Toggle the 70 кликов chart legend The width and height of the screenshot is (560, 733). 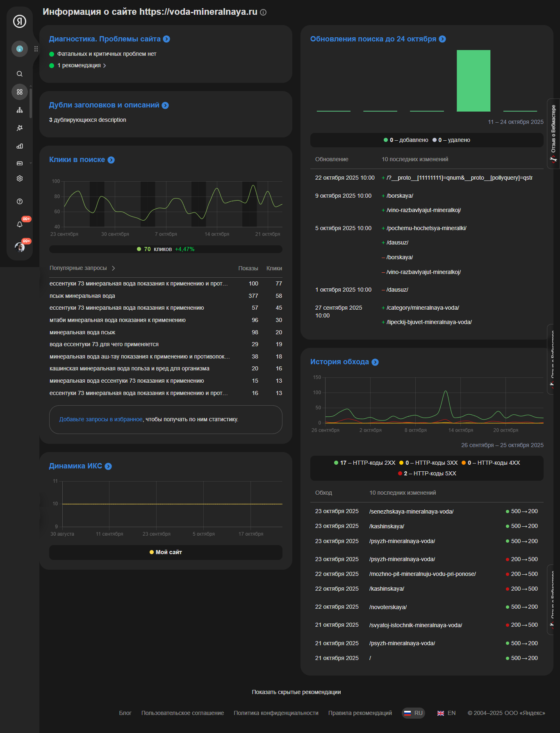pyautogui.click(x=166, y=249)
